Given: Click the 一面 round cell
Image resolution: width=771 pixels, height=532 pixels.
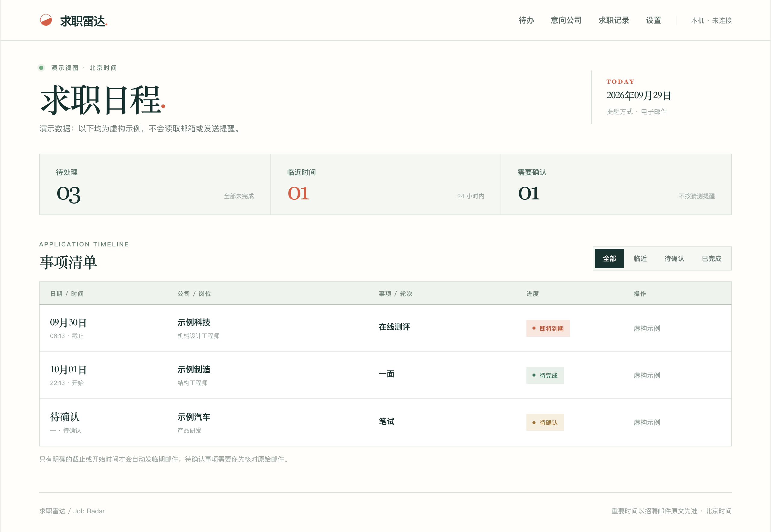Looking at the screenshot, I should click(x=386, y=374).
